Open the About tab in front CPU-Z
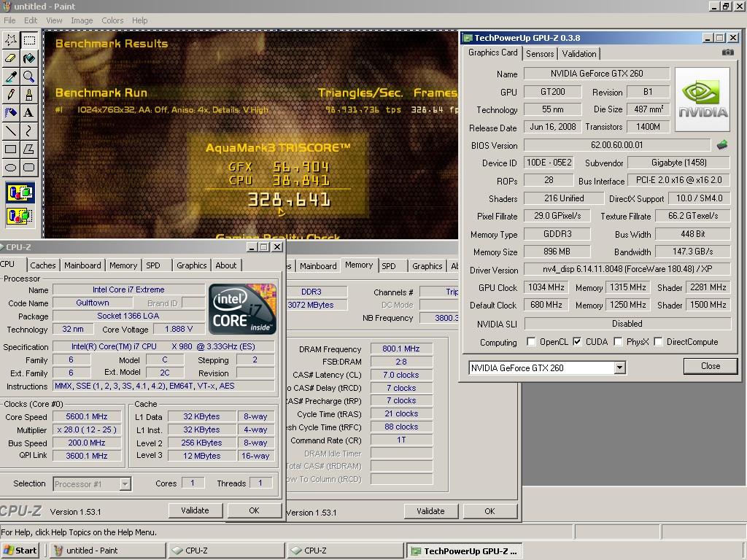 pos(226,265)
